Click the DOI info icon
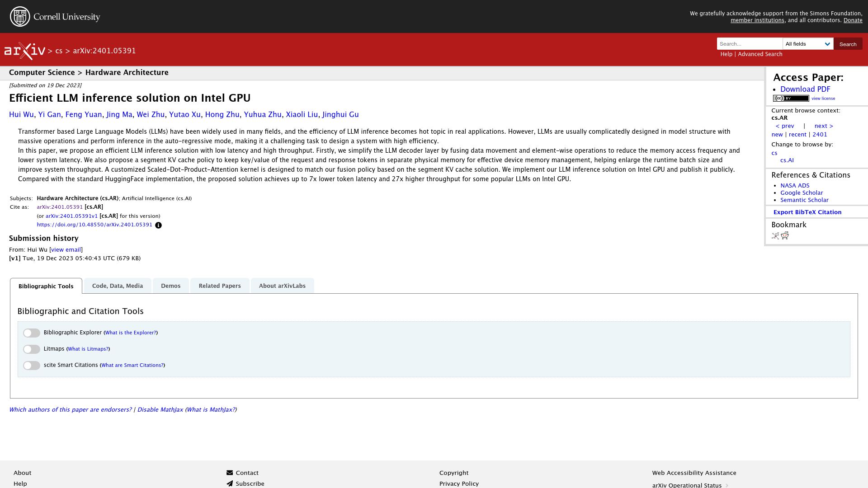The width and height of the screenshot is (868, 488). tap(158, 225)
